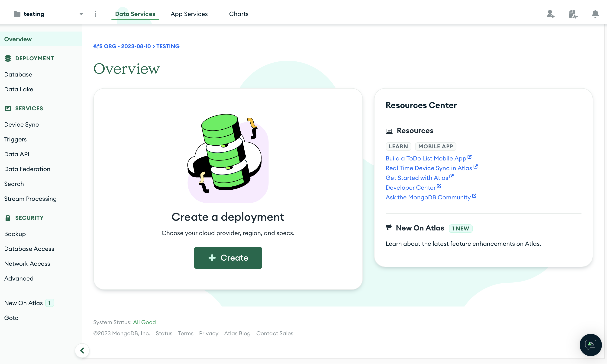Screen dimensions: 607x364
Task: Click the Security lock icon
Action: coord(8,218)
